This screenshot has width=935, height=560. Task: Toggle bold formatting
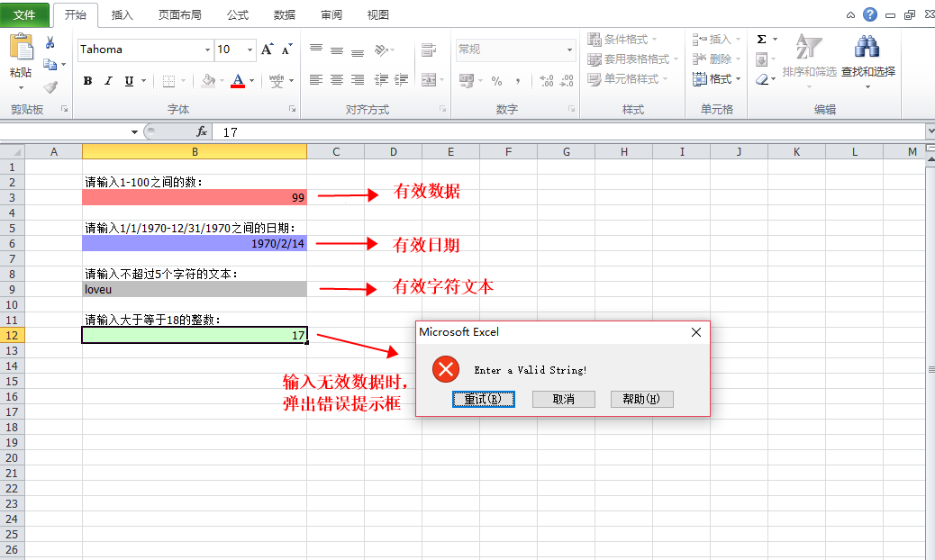[x=87, y=80]
